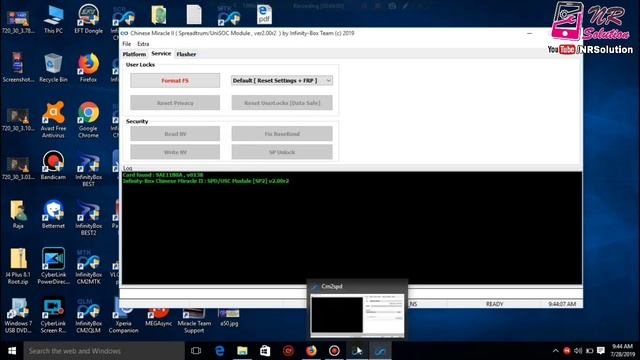640x360 pixels.
Task: Launch CyberLink Screen Recorder shortcut
Action: point(53,315)
